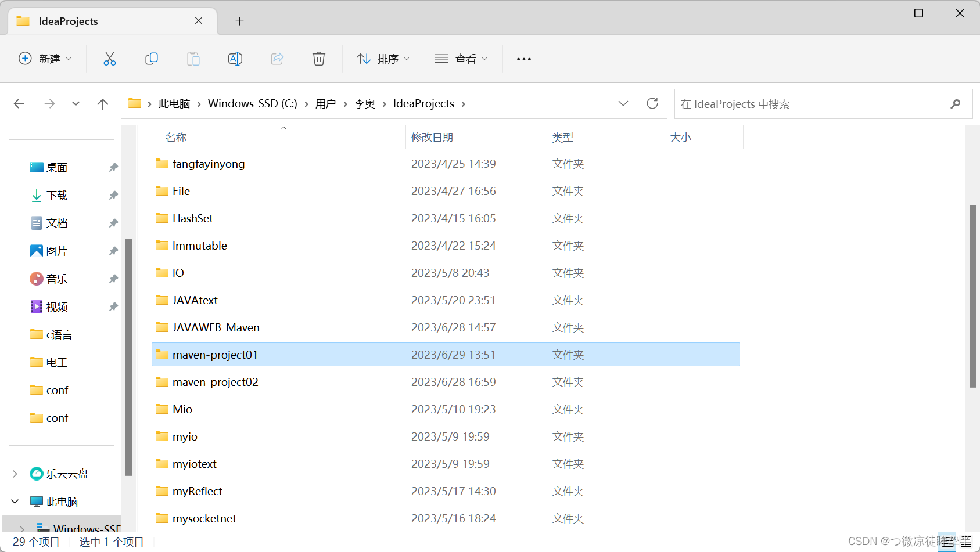
Task: Select the JAVAtext folder
Action: [x=446, y=300]
